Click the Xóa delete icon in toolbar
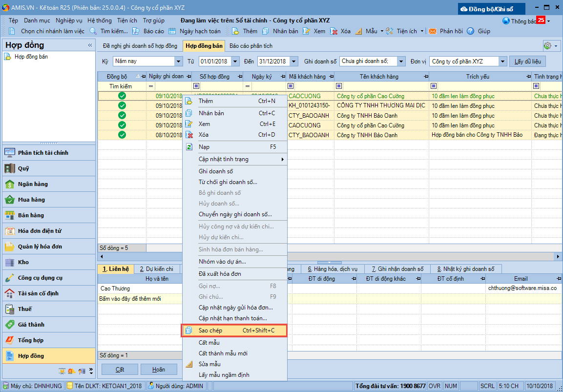Image resolution: width=563 pixels, height=392 pixels. 334,31
